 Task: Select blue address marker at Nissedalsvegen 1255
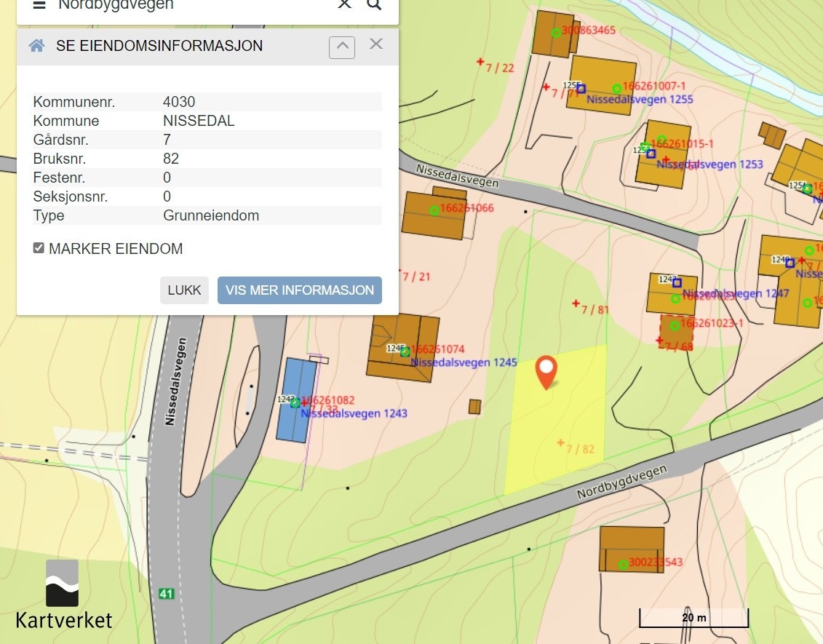[581, 89]
